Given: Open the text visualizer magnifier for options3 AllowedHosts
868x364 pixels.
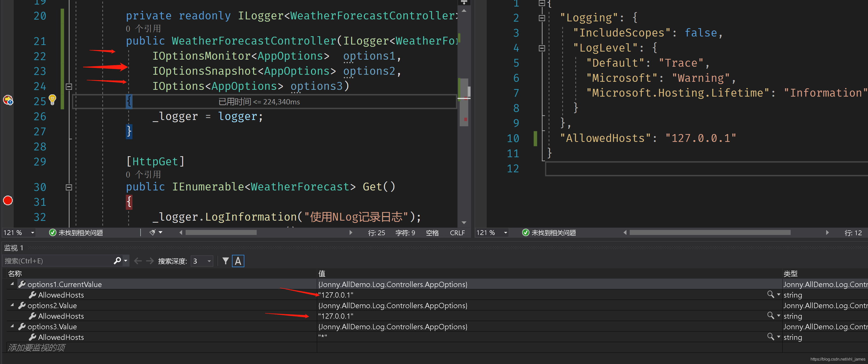Looking at the screenshot, I should (x=770, y=337).
